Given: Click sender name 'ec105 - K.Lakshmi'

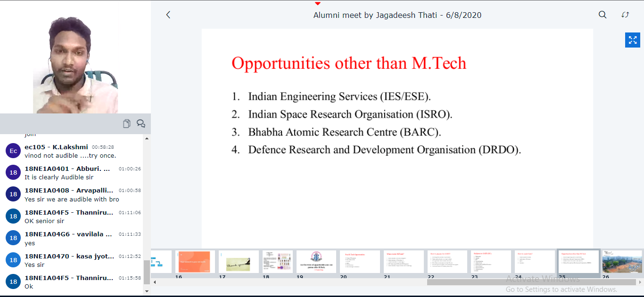Looking at the screenshot, I should point(56,147).
